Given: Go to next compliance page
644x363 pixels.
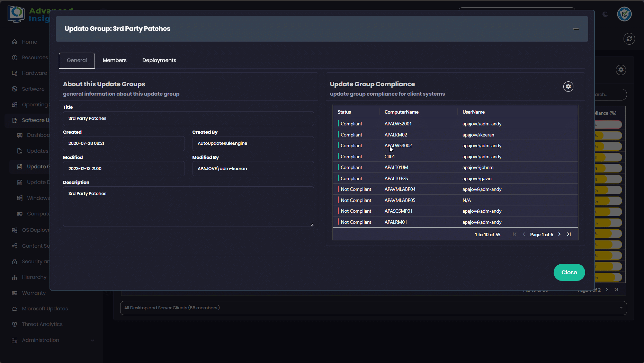Looking at the screenshot, I should point(560,234).
